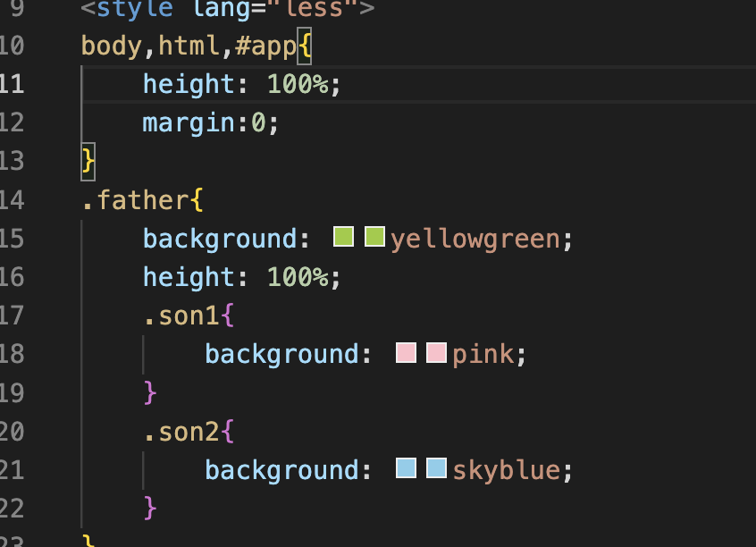The width and height of the screenshot is (756, 547).
Task: Open the second pink swatch beside pink
Action: (x=436, y=353)
